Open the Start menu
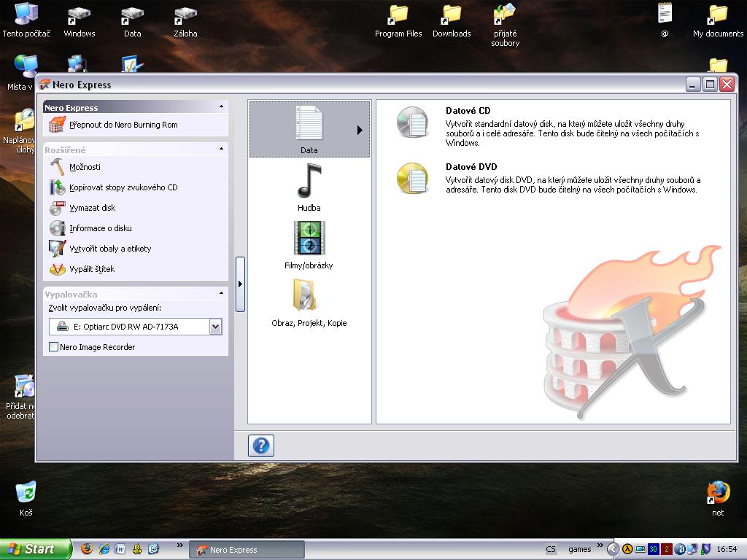747x560 pixels. click(x=36, y=549)
